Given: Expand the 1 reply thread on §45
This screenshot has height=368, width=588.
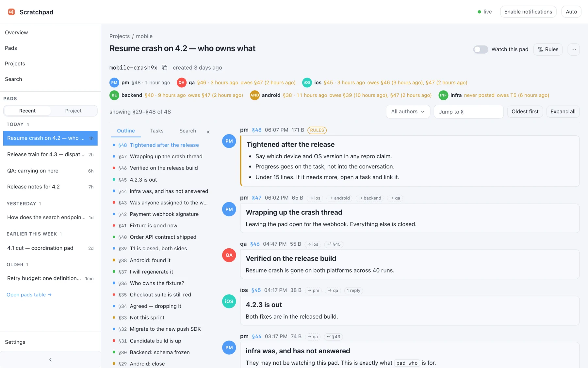Looking at the screenshot, I should (353, 290).
